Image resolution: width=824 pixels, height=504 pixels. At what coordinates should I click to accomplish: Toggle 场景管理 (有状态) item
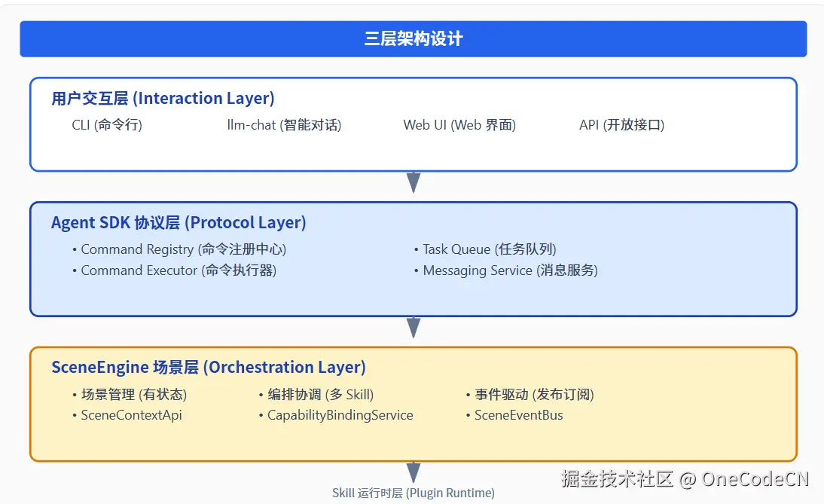133,394
